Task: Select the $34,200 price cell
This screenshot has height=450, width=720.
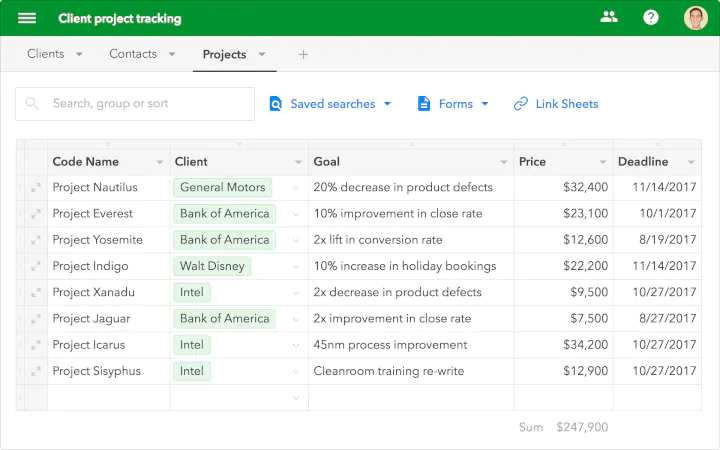Action: [x=563, y=345]
